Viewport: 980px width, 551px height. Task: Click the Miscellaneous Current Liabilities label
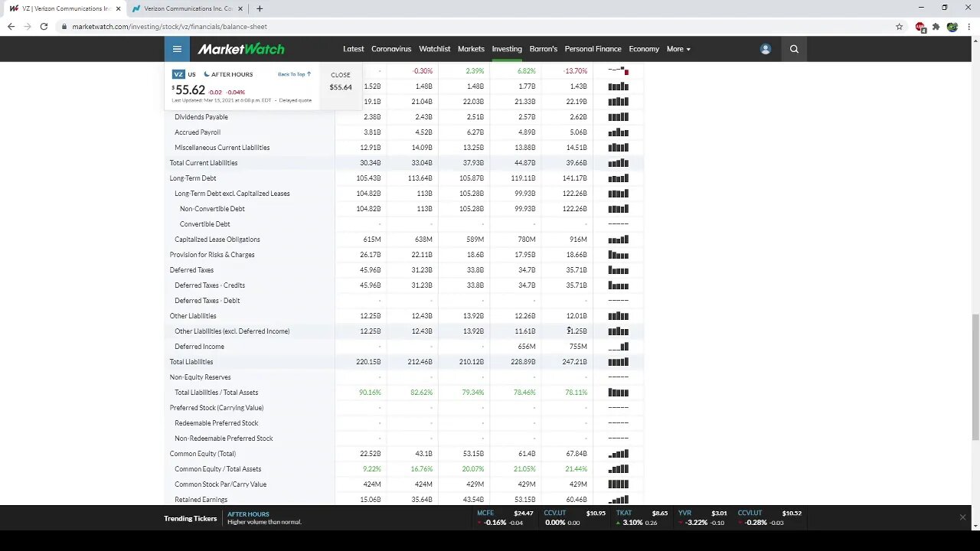pyautogui.click(x=222, y=148)
